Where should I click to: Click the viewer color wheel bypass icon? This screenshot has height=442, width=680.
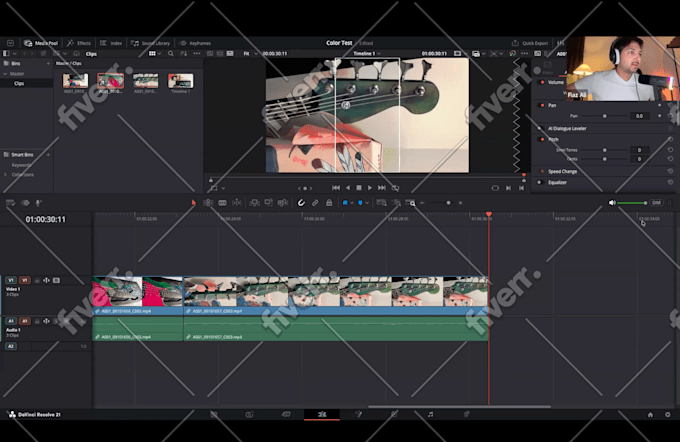tap(513, 54)
